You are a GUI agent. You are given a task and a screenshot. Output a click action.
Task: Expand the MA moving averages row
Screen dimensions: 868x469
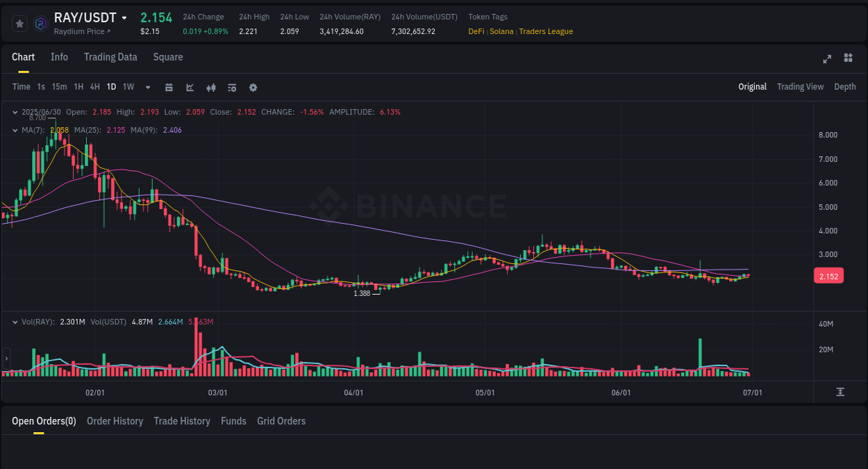point(15,129)
